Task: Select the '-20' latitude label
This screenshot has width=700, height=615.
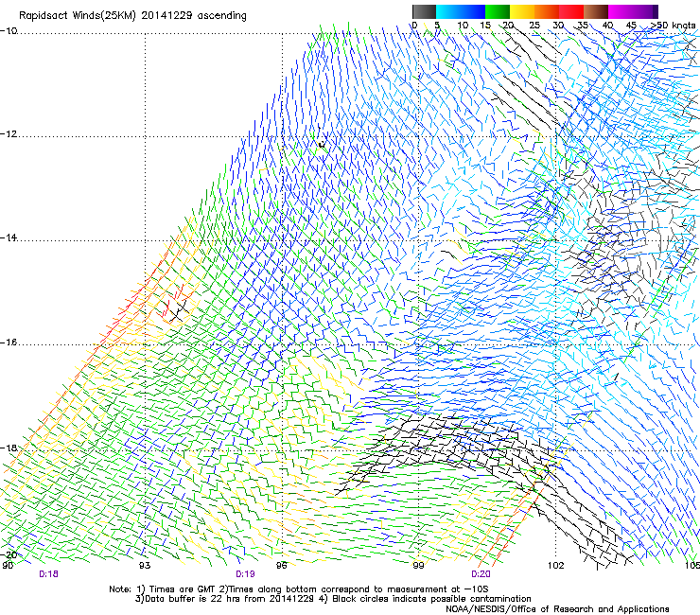Action: coord(9,554)
